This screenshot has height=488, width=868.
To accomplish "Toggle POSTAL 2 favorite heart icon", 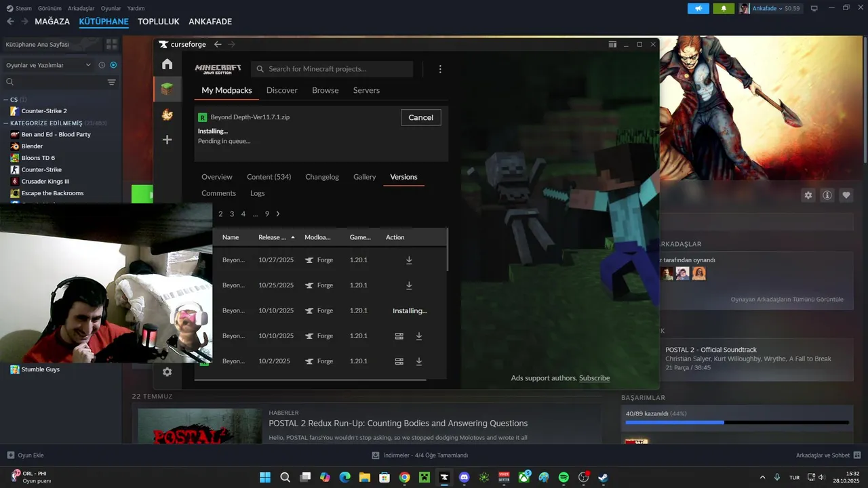I will click(846, 195).
